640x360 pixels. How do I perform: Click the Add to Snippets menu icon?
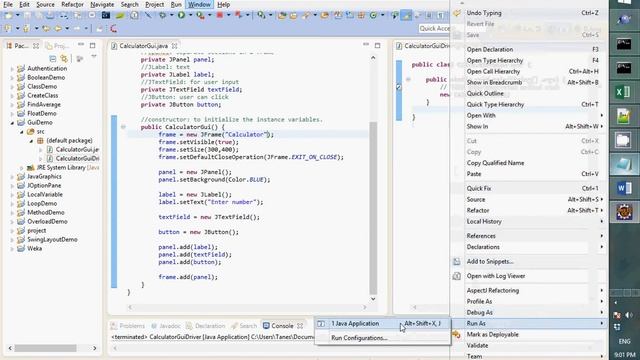(x=457, y=262)
